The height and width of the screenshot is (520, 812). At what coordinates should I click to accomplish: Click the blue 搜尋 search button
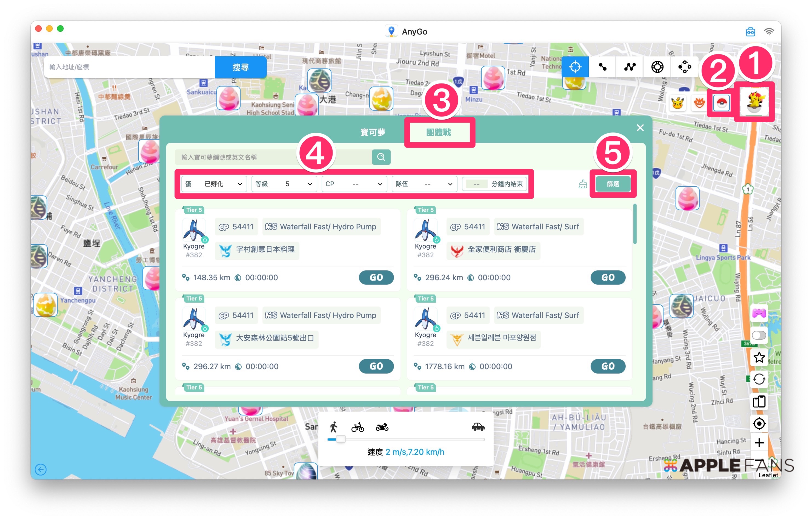[x=240, y=67]
